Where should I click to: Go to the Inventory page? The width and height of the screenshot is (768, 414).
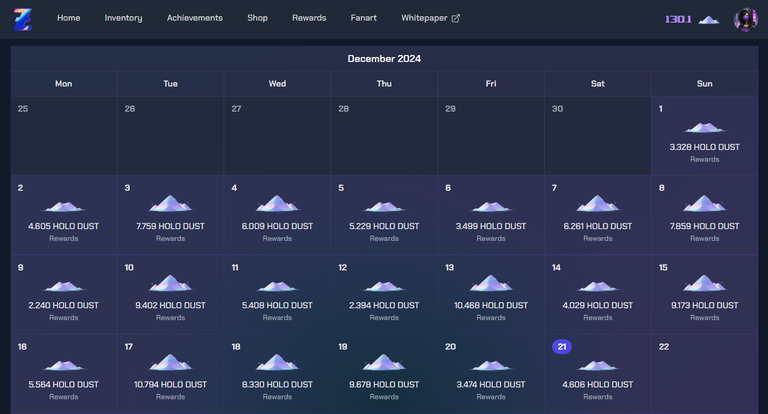pos(123,18)
